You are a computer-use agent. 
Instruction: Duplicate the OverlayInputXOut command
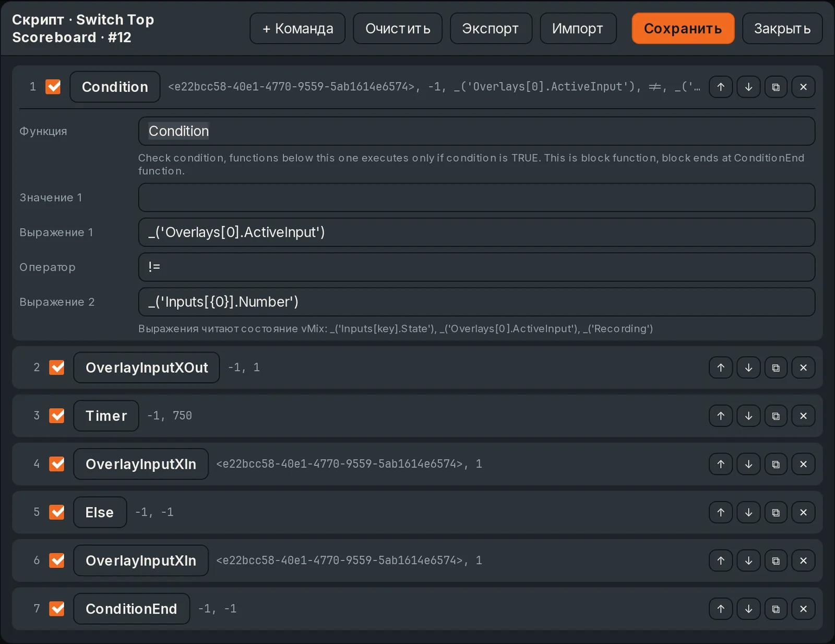click(x=776, y=367)
